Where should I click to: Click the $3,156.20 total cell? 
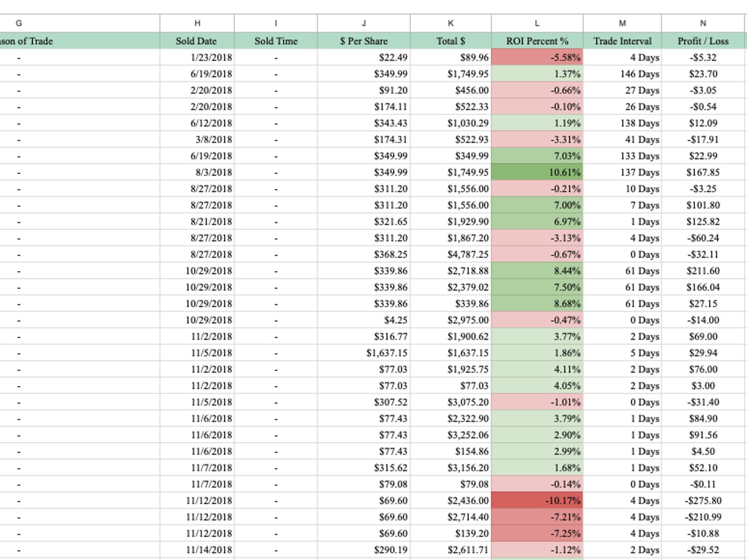[x=451, y=468]
